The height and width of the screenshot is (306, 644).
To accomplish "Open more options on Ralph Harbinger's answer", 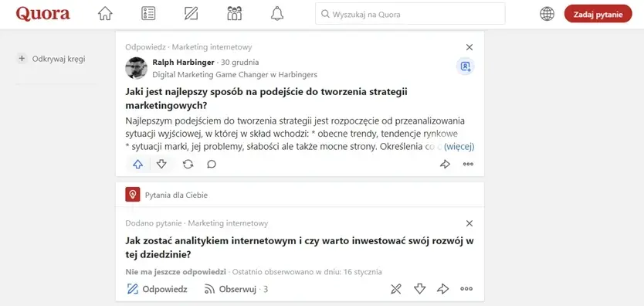I will click(468, 165).
